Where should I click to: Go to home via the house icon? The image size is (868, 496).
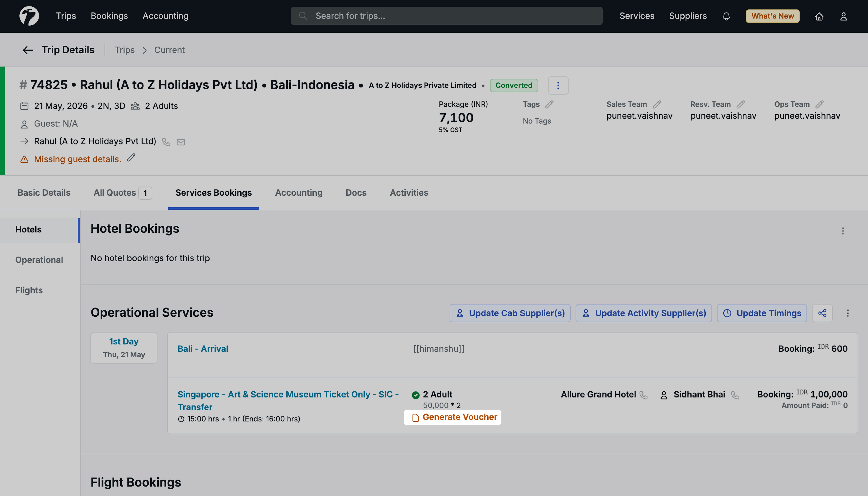pyautogui.click(x=819, y=16)
